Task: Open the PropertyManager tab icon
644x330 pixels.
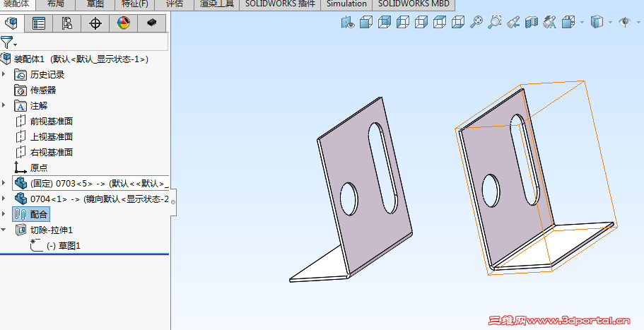Action: click(39, 23)
